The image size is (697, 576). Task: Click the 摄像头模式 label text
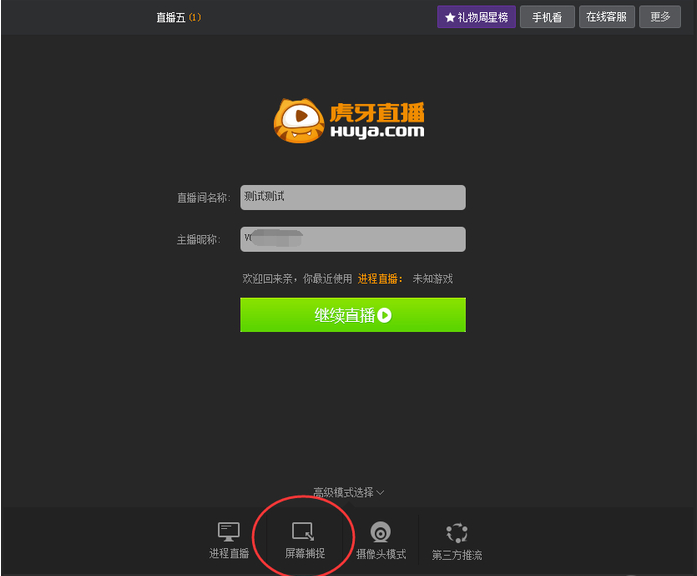(x=381, y=554)
